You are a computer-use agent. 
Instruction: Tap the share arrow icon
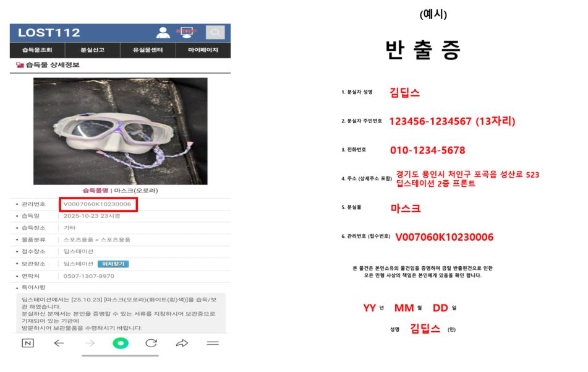[x=182, y=343]
